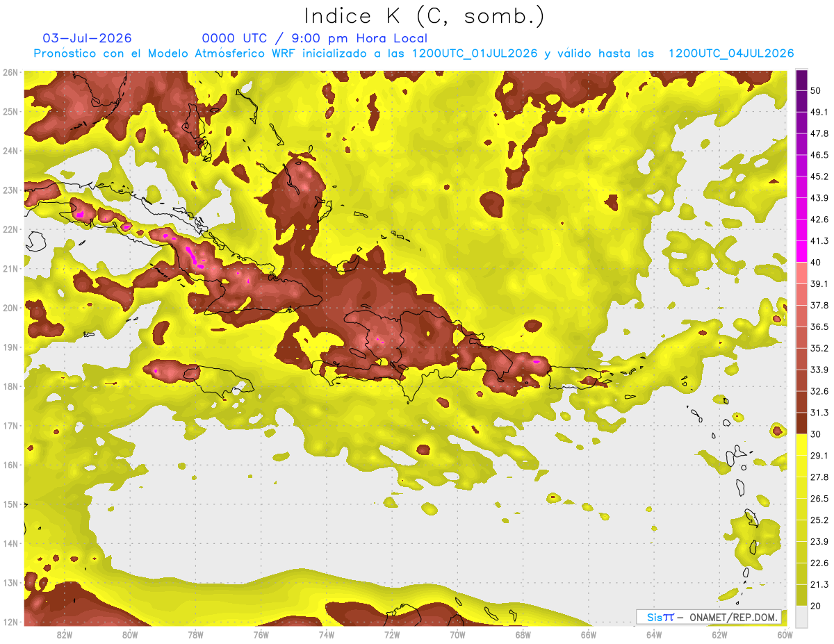Click the color scale value 42.6

(819, 220)
